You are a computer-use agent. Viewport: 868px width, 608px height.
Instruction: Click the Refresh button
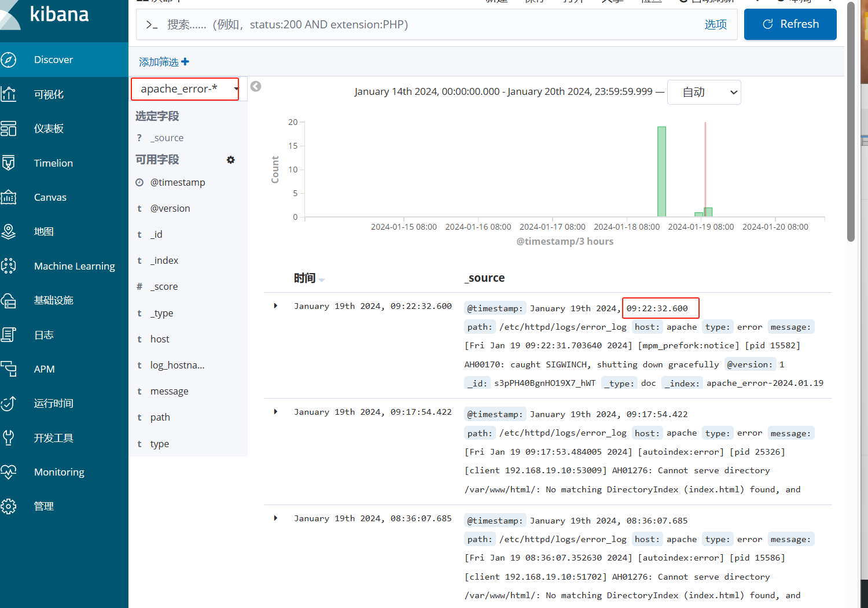pos(790,24)
